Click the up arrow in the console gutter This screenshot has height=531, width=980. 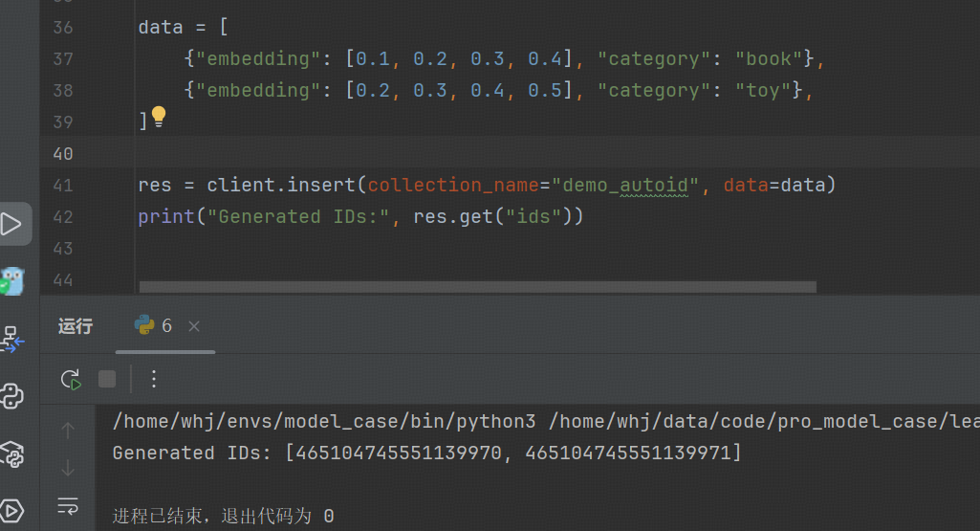[68, 431]
